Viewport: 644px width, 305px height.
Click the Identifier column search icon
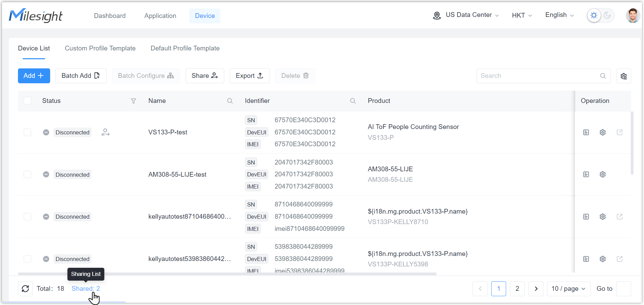(353, 101)
